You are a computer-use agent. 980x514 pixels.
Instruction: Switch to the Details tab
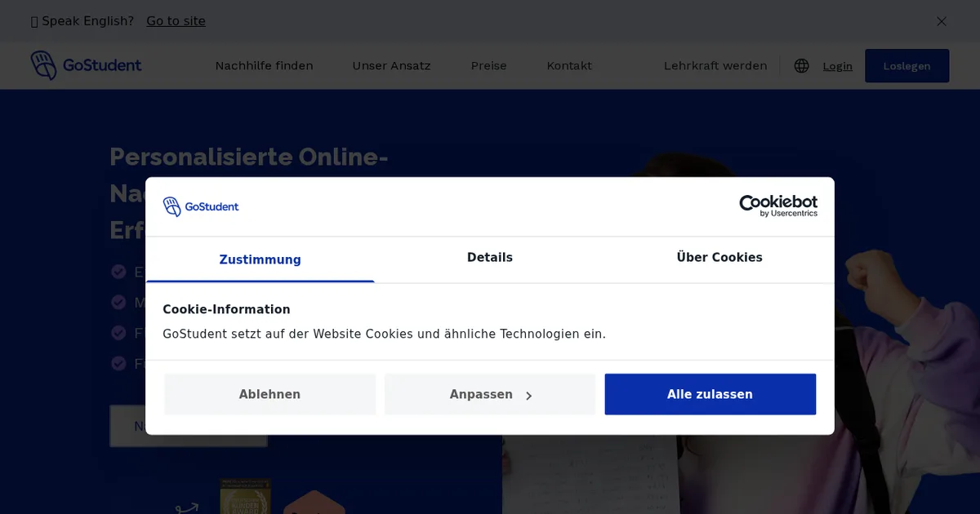click(x=490, y=258)
